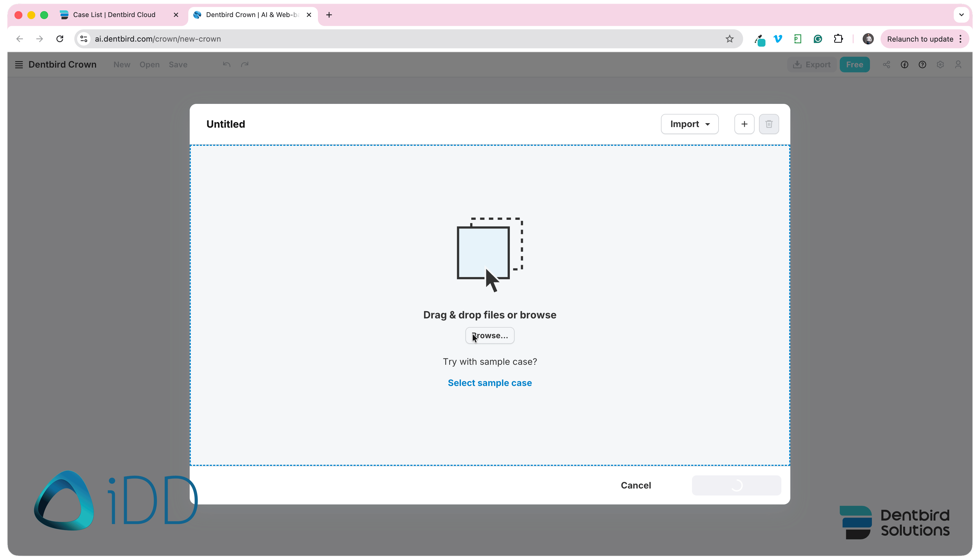Click the Facebook icon in app header

pyautogui.click(x=904, y=65)
